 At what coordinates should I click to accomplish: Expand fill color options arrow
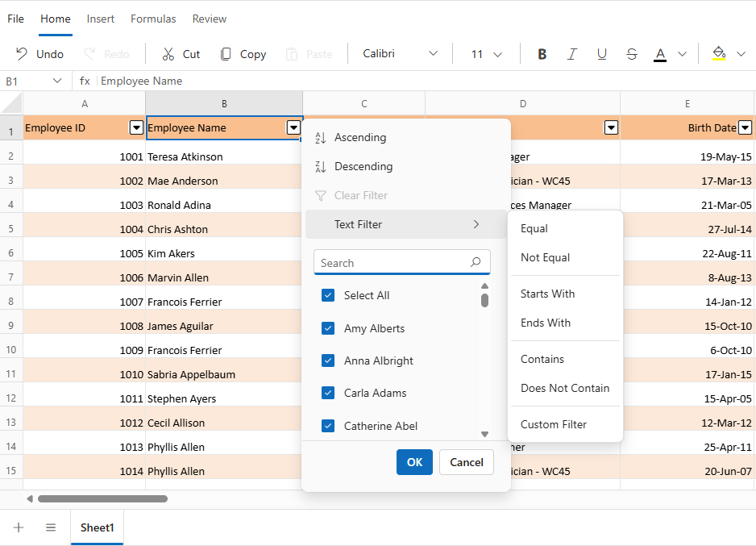coord(741,54)
